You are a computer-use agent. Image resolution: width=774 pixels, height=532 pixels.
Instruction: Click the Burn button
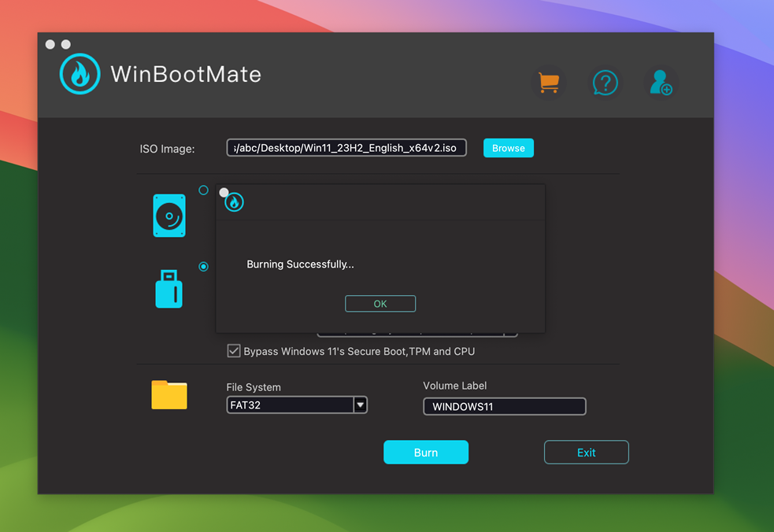(426, 452)
